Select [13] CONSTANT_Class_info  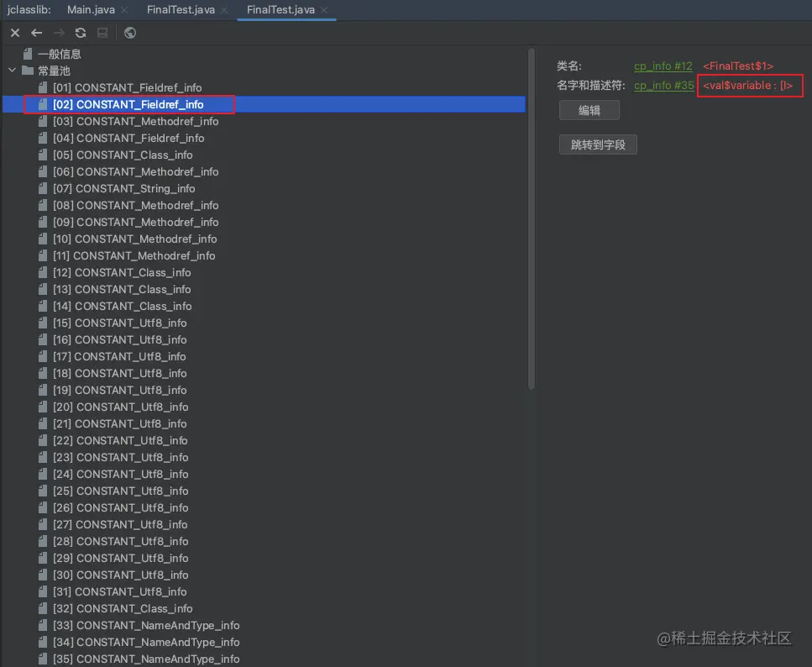pyautogui.click(x=122, y=289)
